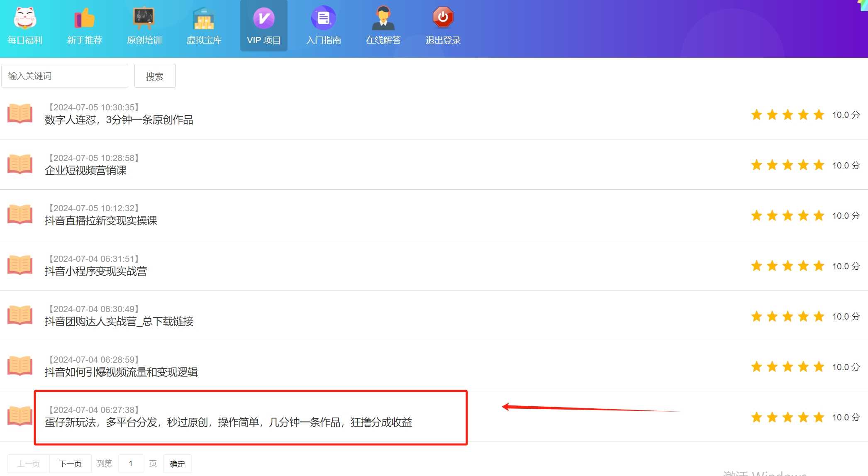Click timestamp 2024-07-05 10:28:58
Image resolution: width=868 pixels, height=476 pixels.
tap(94, 158)
